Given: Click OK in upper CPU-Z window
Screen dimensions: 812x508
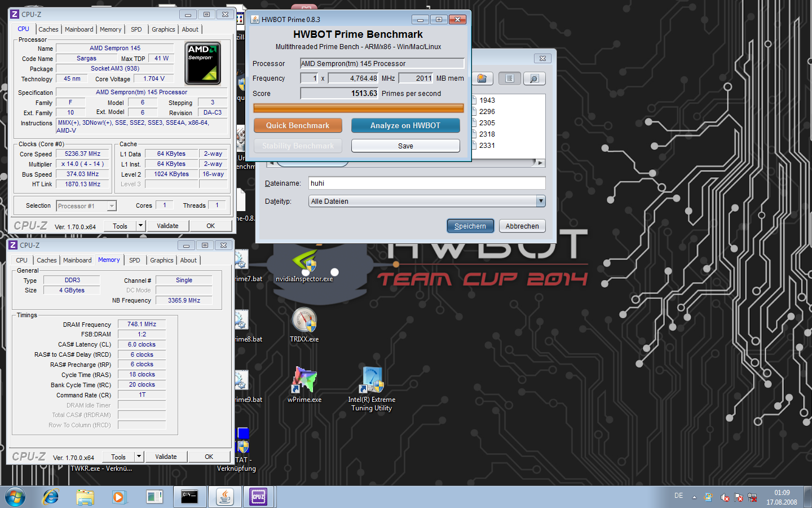Looking at the screenshot, I should coord(211,226).
